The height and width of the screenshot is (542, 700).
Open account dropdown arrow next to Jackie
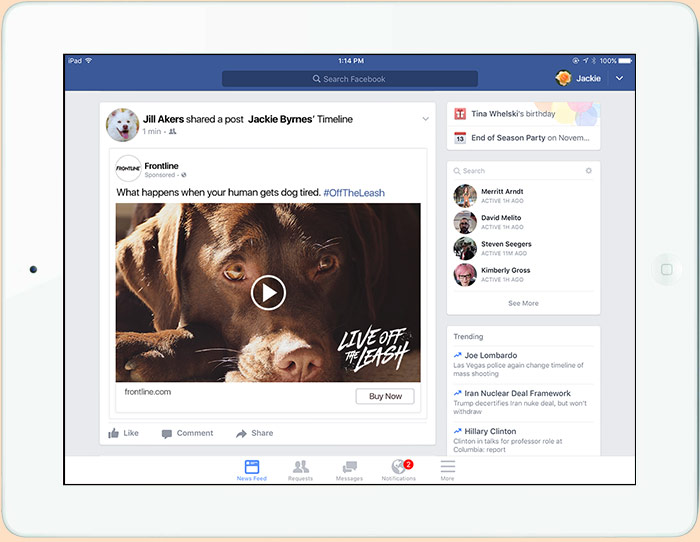(x=619, y=78)
